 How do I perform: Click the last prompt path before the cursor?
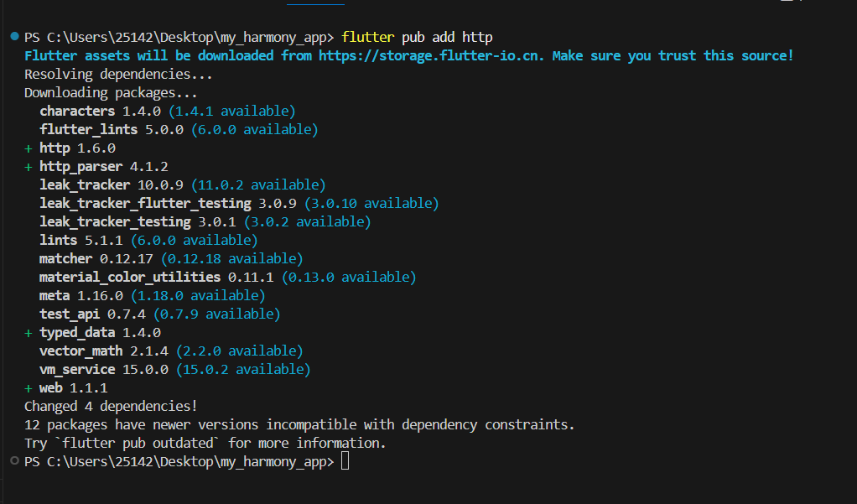click(179, 462)
